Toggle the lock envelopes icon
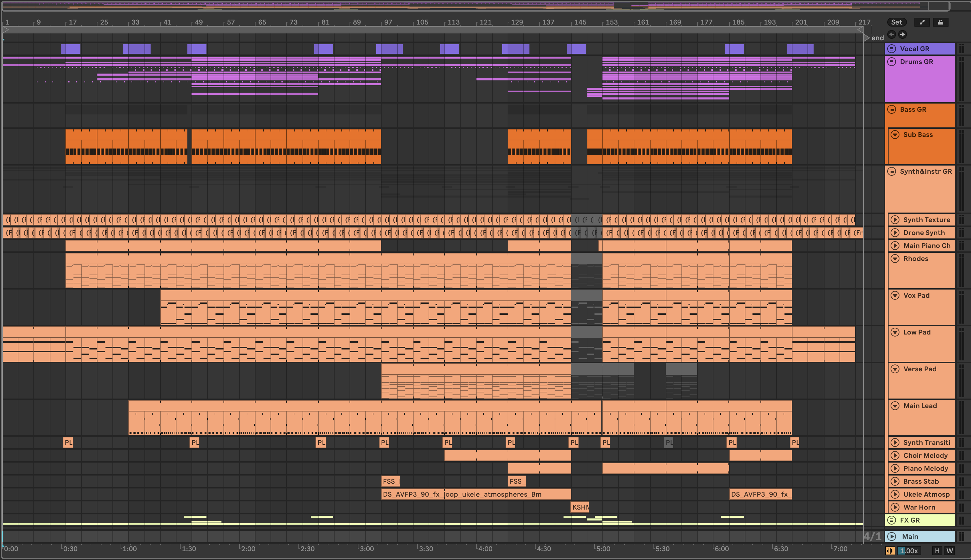Image resolution: width=971 pixels, height=560 pixels. [x=940, y=22]
